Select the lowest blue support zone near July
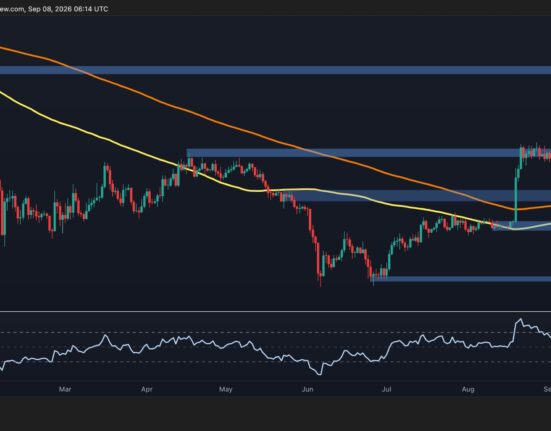 [461, 279]
